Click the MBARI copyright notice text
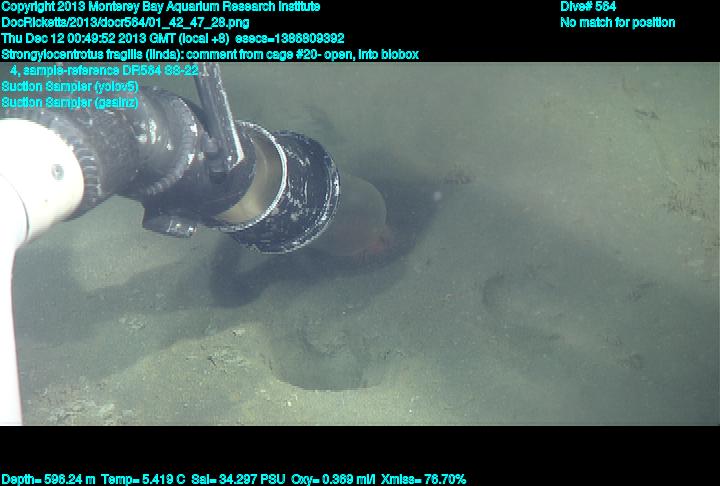The width and height of the screenshot is (720, 486). tap(160, 7)
